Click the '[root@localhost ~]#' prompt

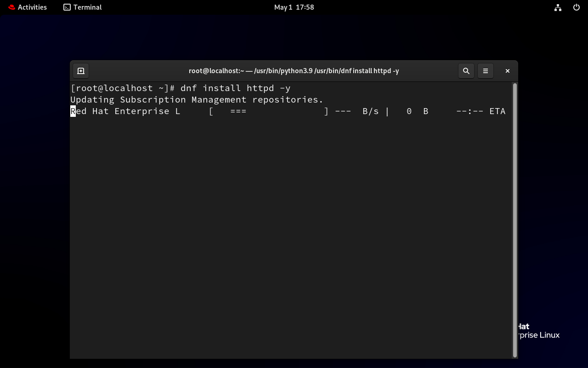coord(123,88)
